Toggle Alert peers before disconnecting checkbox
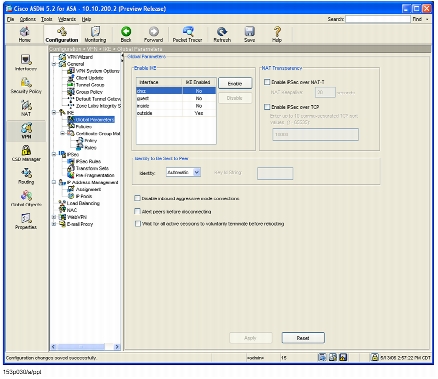This screenshot has height=379, width=438. (137, 211)
